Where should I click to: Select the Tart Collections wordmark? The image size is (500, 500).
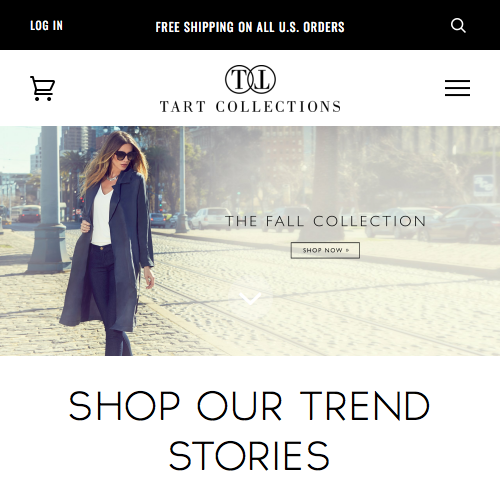point(250,107)
